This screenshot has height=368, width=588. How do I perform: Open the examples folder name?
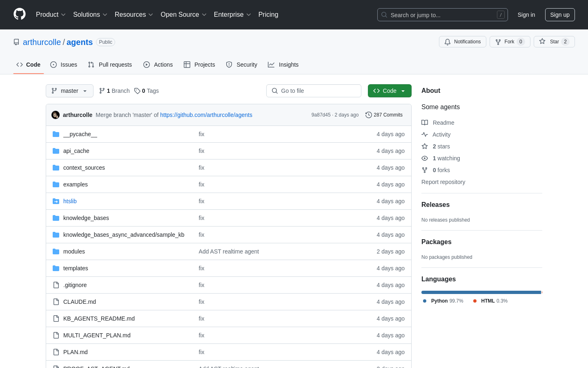pyautogui.click(x=76, y=184)
